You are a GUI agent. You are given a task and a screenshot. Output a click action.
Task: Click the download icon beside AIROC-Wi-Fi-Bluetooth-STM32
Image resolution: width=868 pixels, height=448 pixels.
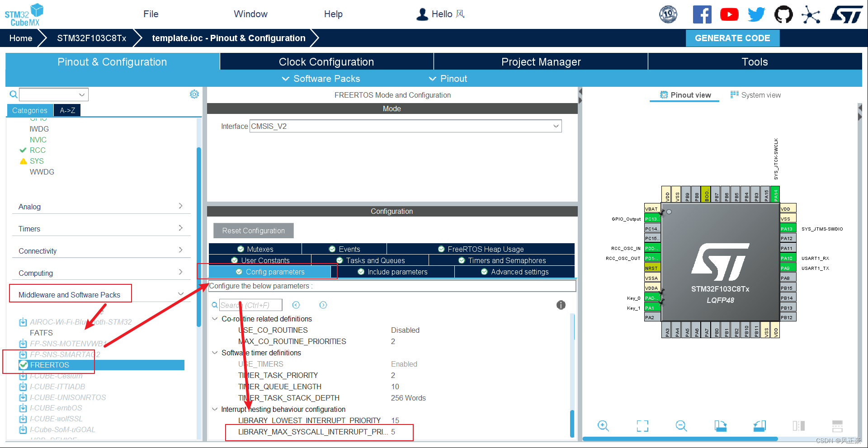tap(23, 322)
